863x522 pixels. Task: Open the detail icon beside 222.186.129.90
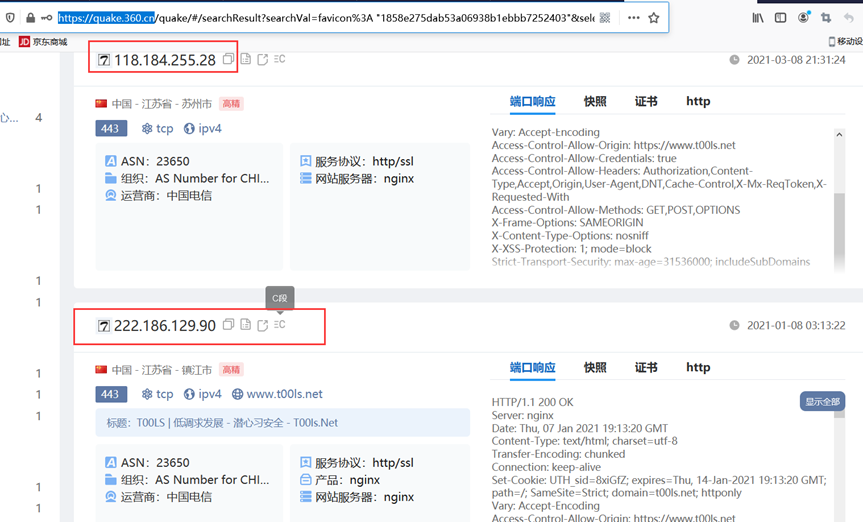pyautogui.click(x=245, y=324)
